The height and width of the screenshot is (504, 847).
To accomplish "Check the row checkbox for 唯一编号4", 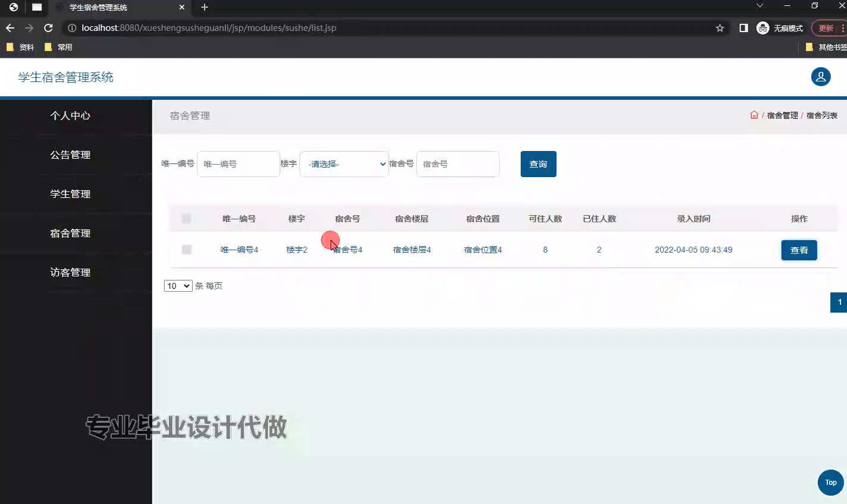I will tap(187, 250).
